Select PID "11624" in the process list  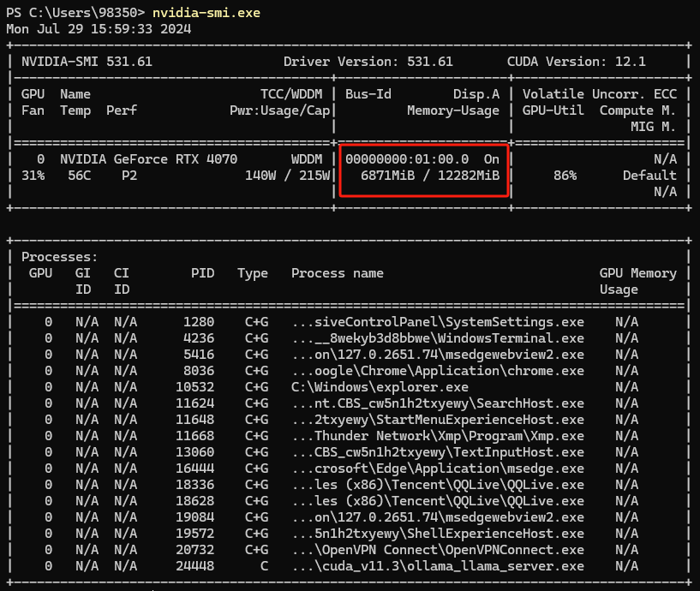pos(195,403)
